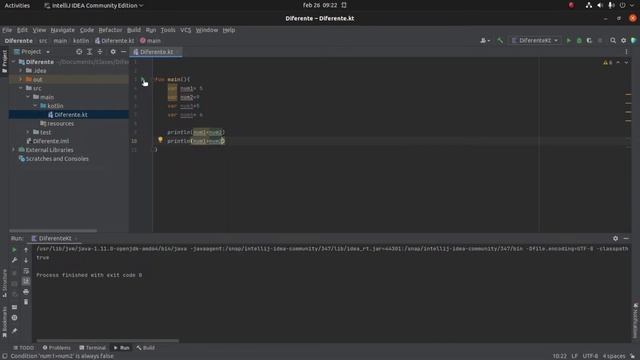Open the user account icon menu
Viewport: 640px width, 360px height.
(484, 40)
